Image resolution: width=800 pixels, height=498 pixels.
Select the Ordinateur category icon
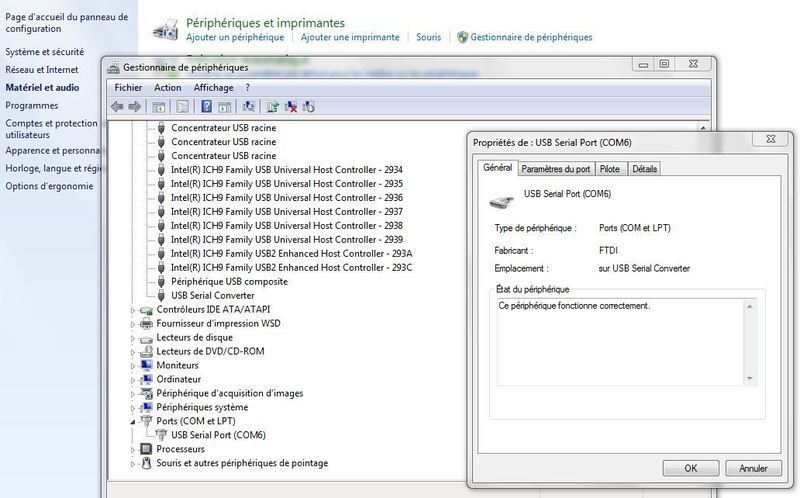146,380
